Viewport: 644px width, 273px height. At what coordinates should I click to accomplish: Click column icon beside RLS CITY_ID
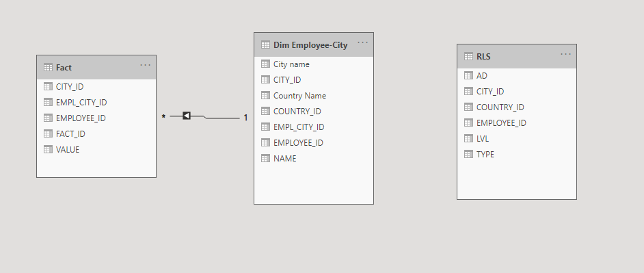468,91
